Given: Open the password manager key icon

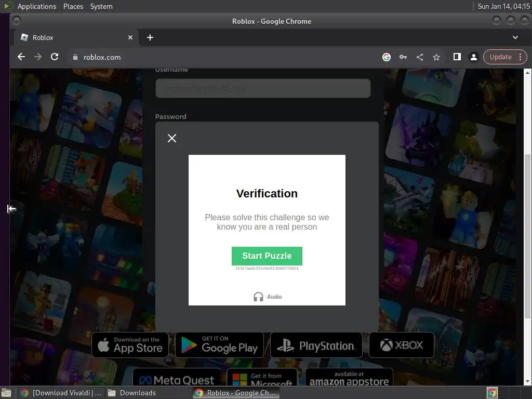Looking at the screenshot, I should coord(403,57).
